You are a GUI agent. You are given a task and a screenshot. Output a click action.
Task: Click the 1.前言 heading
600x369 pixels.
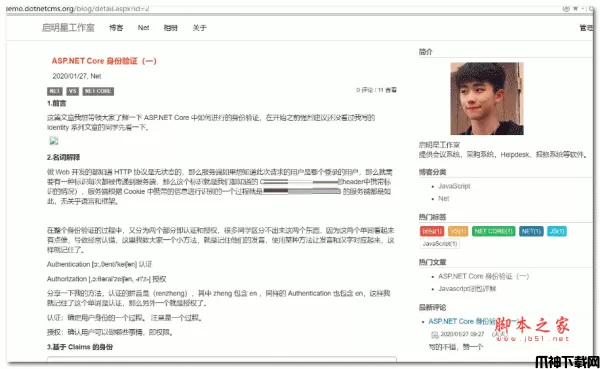(x=57, y=103)
